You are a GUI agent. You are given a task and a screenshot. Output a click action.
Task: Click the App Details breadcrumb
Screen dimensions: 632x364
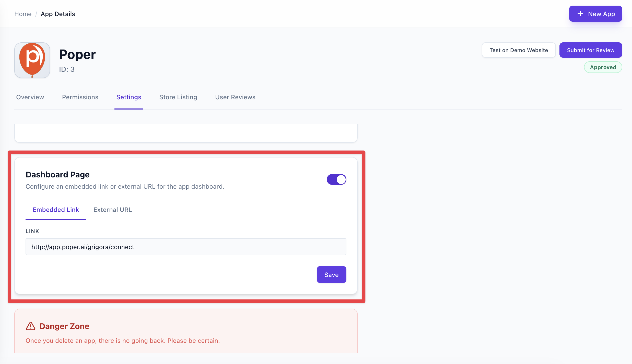[58, 14]
